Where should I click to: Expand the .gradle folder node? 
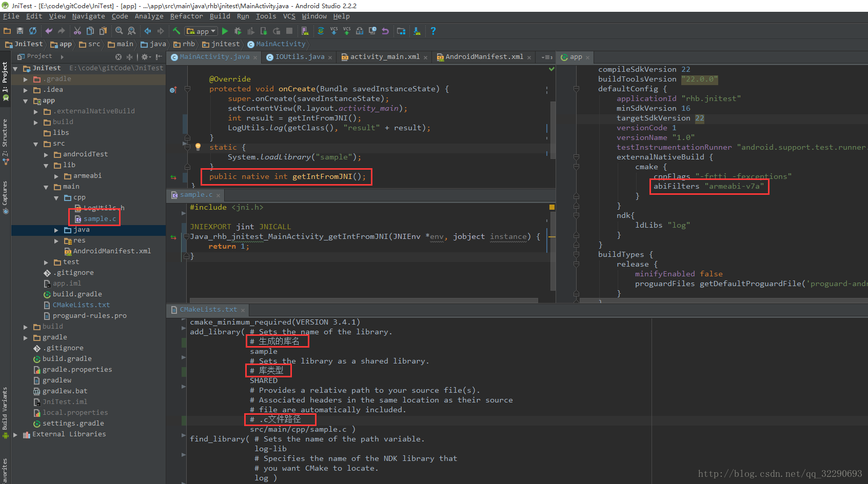(x=26, y=79)
